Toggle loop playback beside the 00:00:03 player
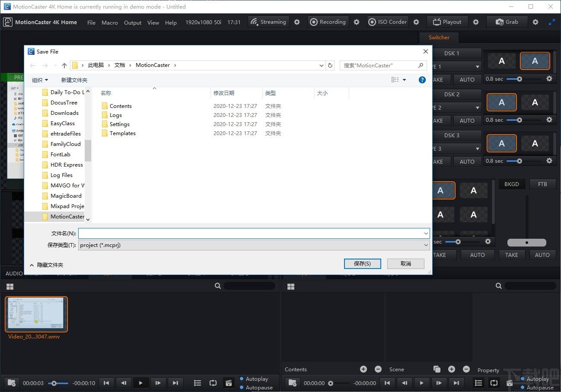This screenshot has height=392, width=561. coord(213,383)
